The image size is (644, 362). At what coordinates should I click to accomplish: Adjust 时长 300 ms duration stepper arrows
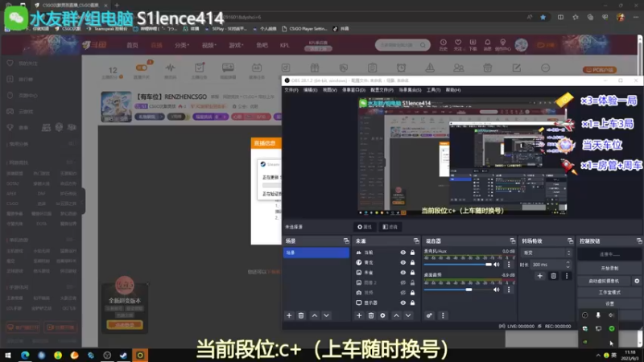point(568,265)
